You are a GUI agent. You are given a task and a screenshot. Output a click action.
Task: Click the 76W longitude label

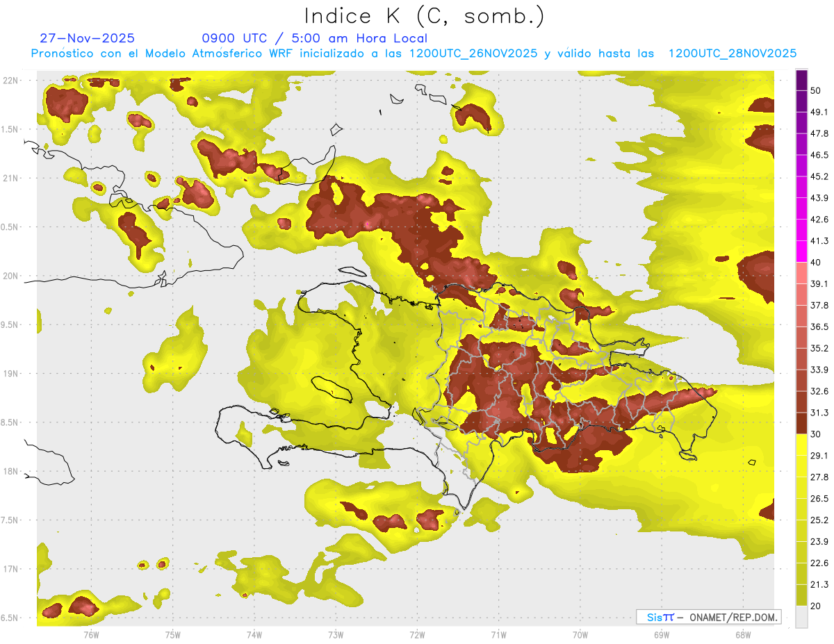[91, 634]
